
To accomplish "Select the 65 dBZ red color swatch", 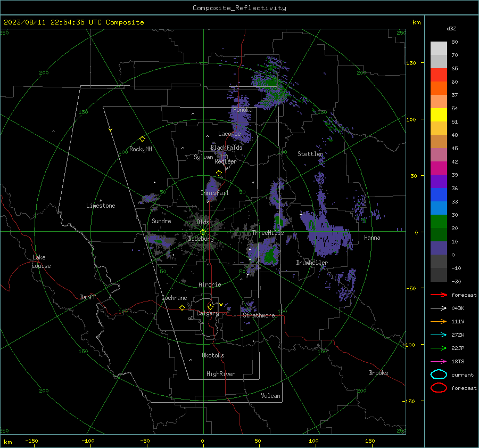I will pyautogui.click(x=439, y=75).
